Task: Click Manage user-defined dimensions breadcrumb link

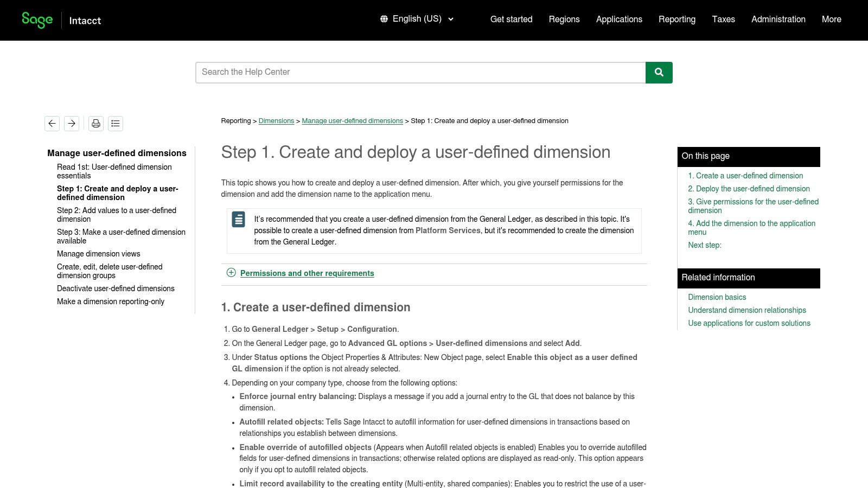Action: click(x=353, y=121)
